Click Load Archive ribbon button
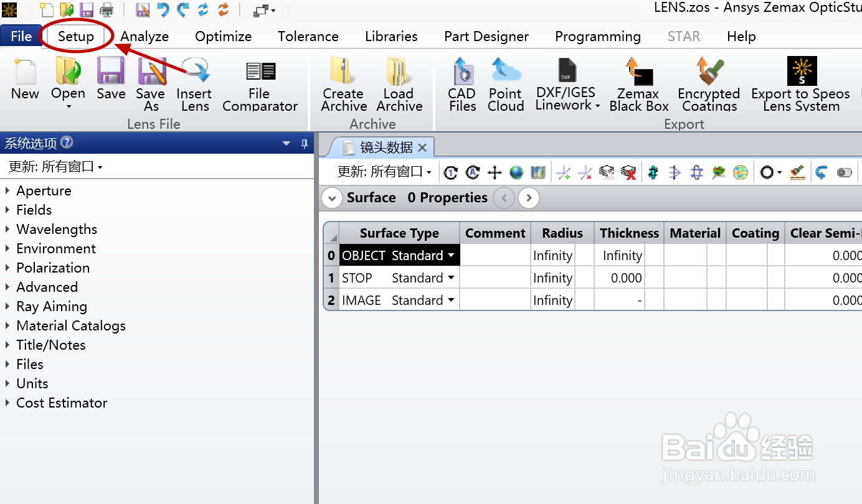The width and height of the screenshot is (862, 504). coord(399,84)
